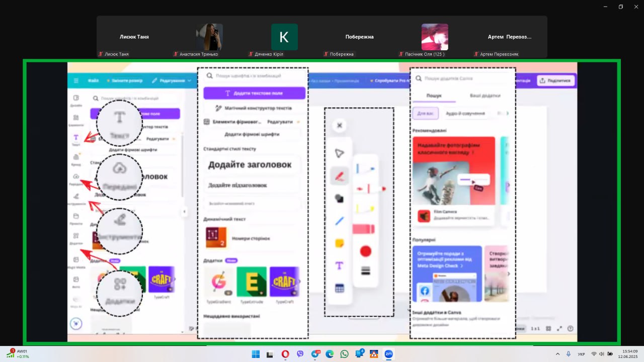Open the Файл menu

tap(93, 80)
